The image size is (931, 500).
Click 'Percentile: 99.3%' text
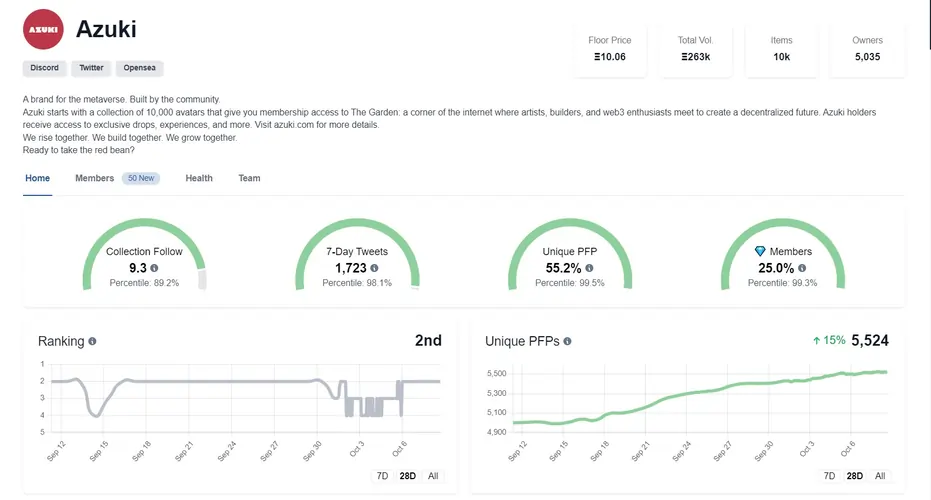point(783,283)
